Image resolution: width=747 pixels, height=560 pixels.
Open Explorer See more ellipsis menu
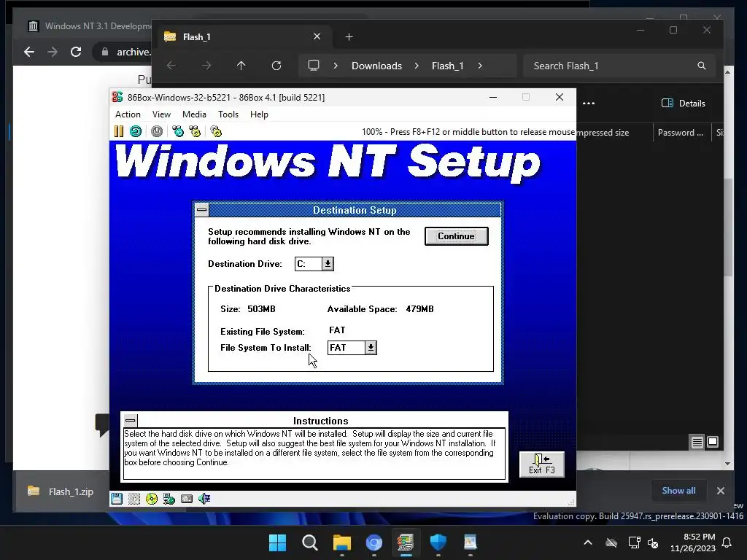(589, 104)
